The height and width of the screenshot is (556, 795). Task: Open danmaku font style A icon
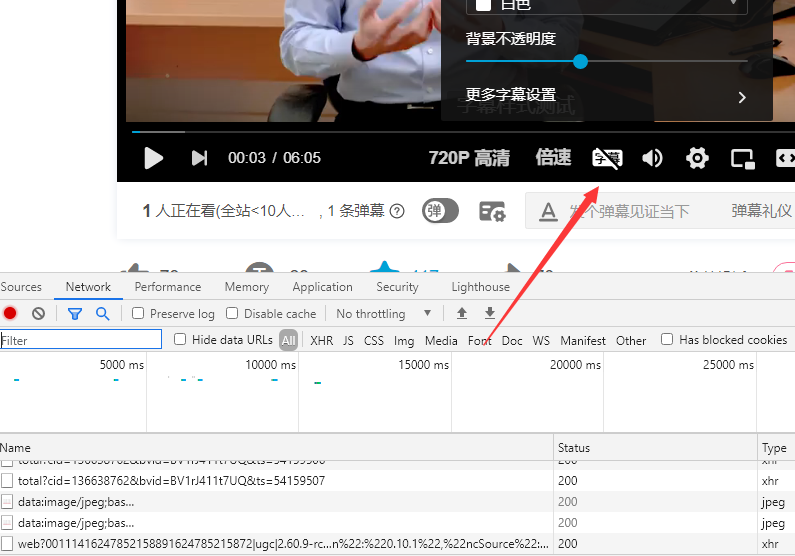click(x=548, y=211)
